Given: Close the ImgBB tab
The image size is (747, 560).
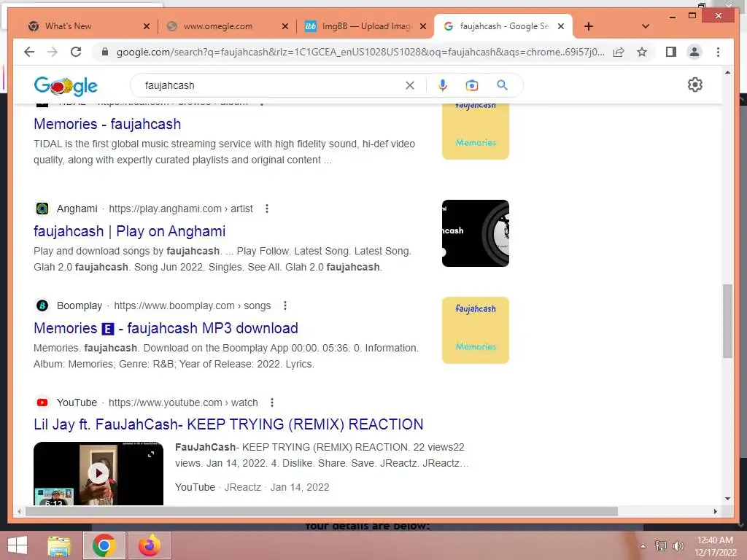Looking at the screenshot, I should pyautogui.click(x=423, y=26).
